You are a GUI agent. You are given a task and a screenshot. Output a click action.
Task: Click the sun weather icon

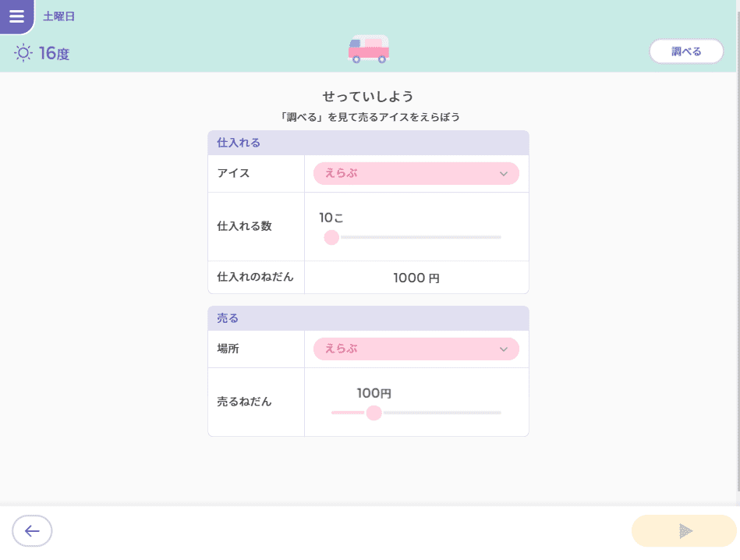[23, 53]
